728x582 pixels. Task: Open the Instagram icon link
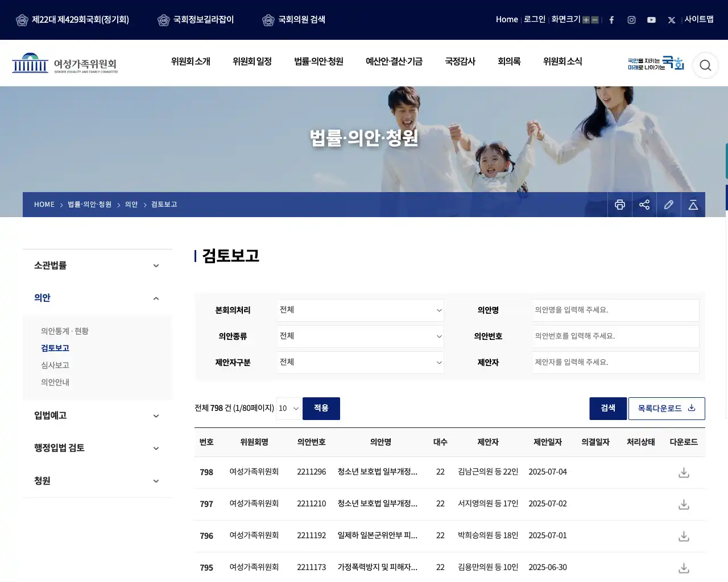tap(631, 20)
